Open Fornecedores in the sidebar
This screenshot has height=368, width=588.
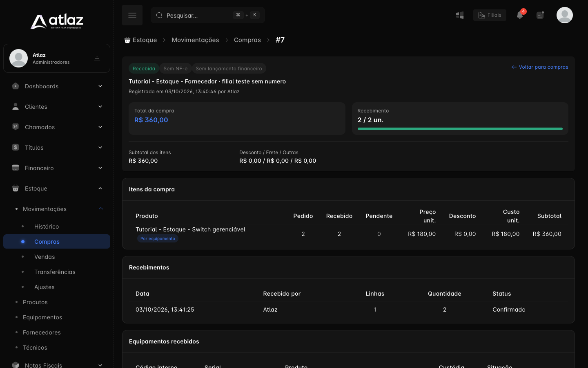(42, 332)
